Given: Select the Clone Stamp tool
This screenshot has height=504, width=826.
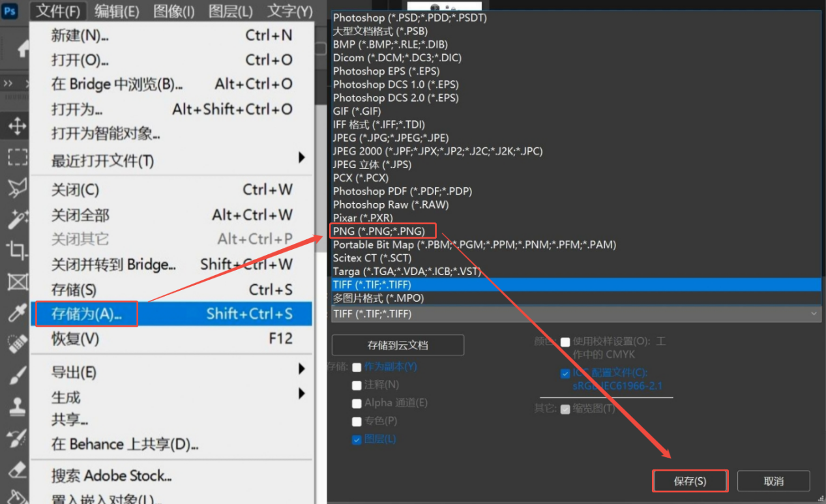Looking at the screenshot, I should point(17,407).
